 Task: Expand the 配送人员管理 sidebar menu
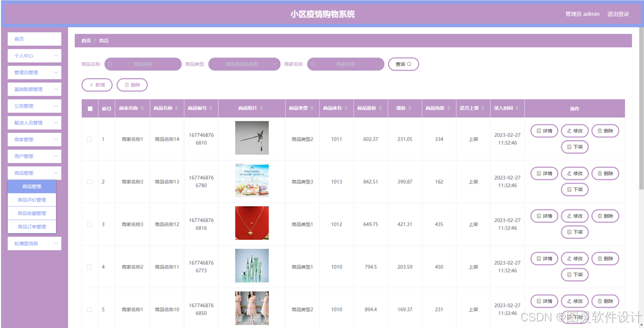tap(35, 123)
